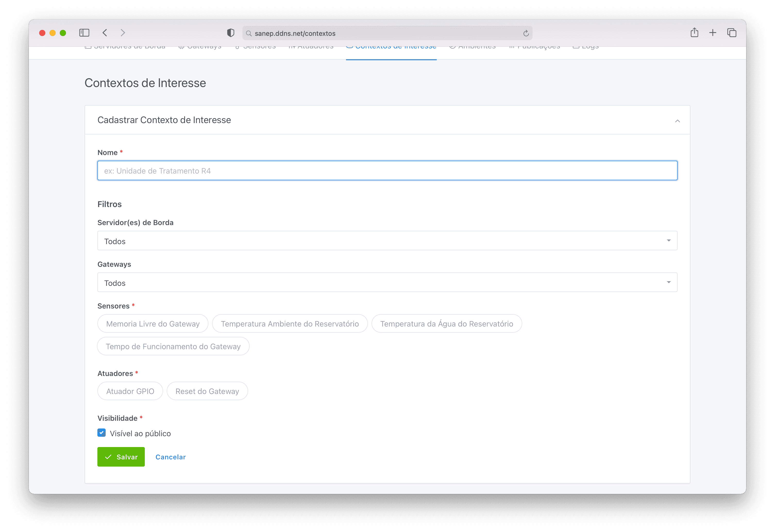This screenshot has height=532, width=775.
Task: Collapse the Cadastrar Contexto de Interesse panel
Action: (677, 121)
